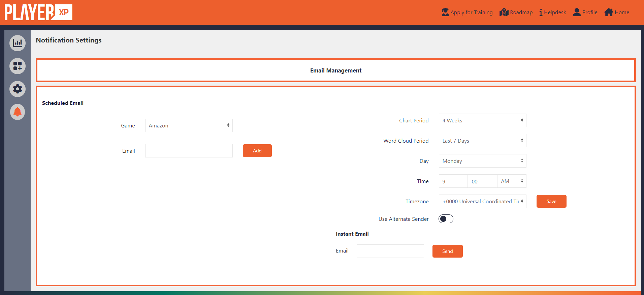Click the Roadmap map icon
The width and height of the screenshot is (644, 295).
click(504, 12)
